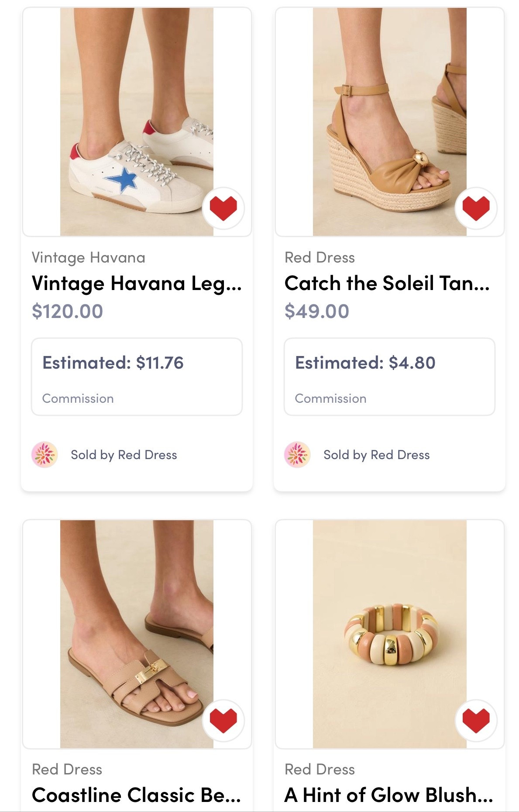Click the Estimated $4.80 commission box
This screenshot has width=519, height=812.
[389, 377]
